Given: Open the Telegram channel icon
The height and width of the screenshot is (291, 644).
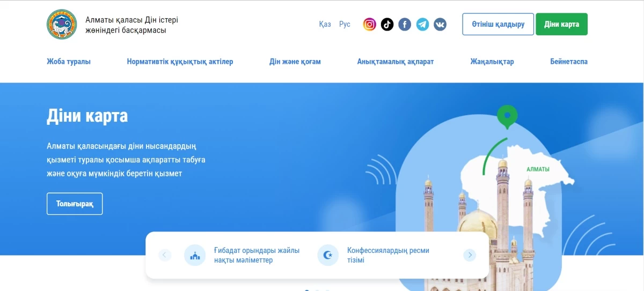Looking at the screenshot, I should pyautogui.click(x=422, y=24).
